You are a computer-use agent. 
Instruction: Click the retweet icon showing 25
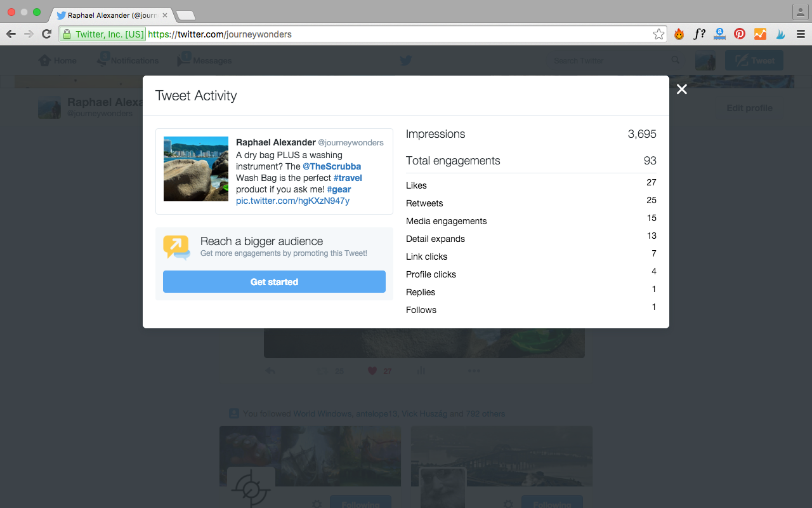(x=330, y=371)
